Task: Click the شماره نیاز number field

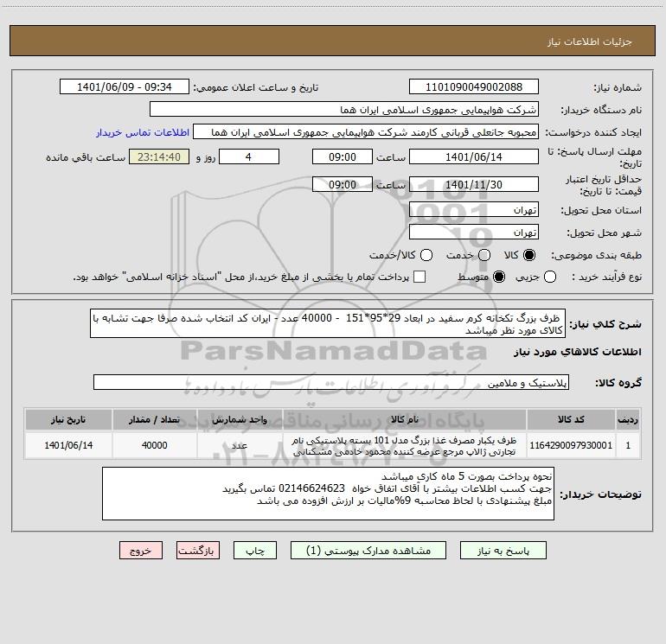Action: point(474,87)
